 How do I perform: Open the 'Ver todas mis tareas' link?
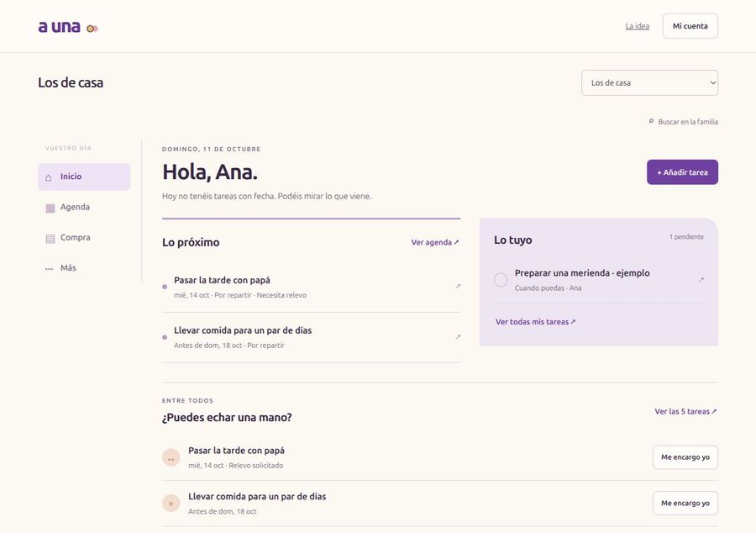535,322
